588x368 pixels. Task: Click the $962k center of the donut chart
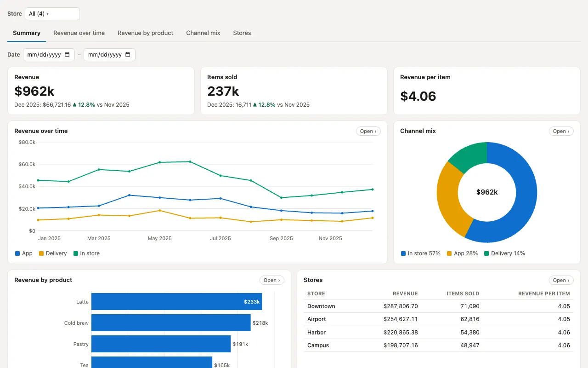click(487, 192)
